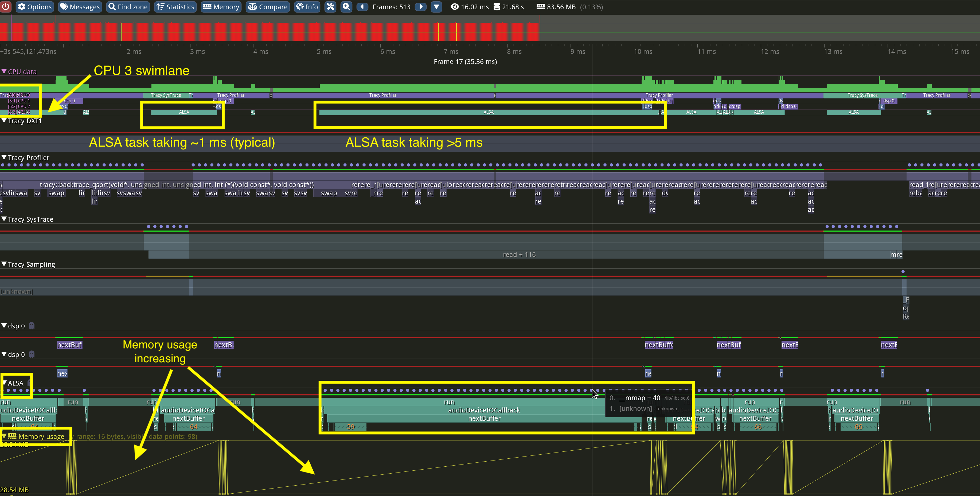
Task: Click the wrench and screwdriver tools icon
Action: (331, 7)
